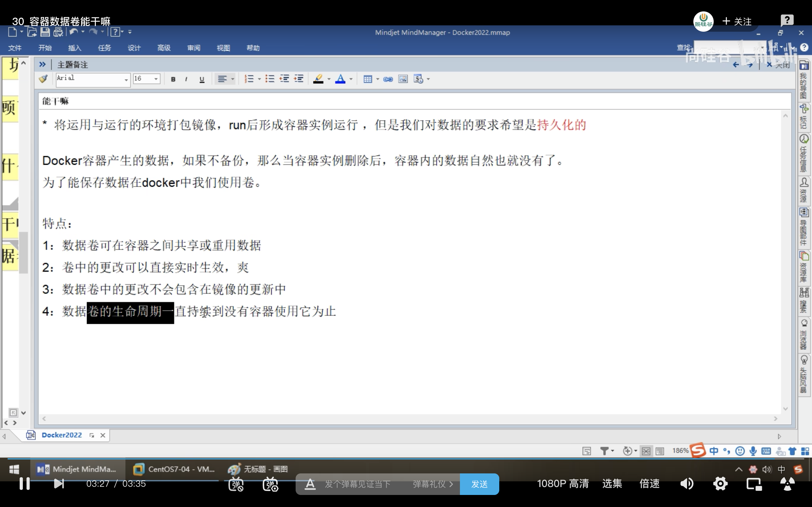812x507 pixels.
Task: Click the blue font color swatch
Action: (340, 79)
